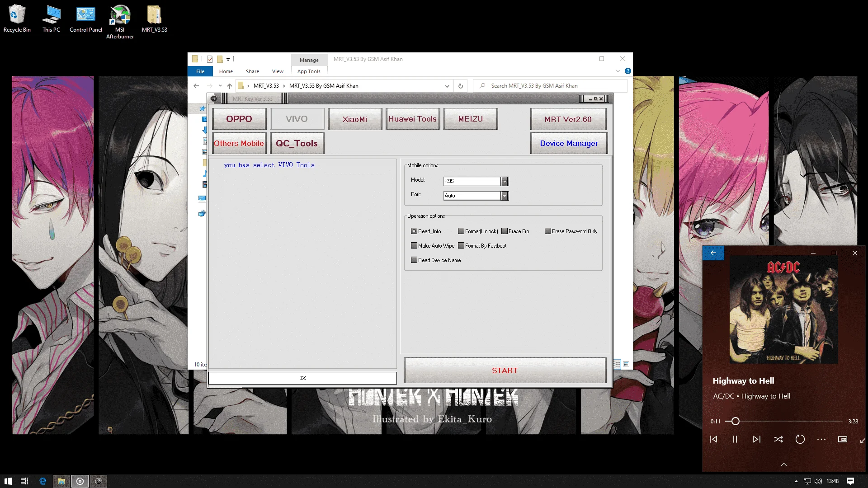The height and width of the screenshot is (488, 868).
Task: Check Make Auto Wipe option
Action: pyautogui.click(x=414, y=246)
